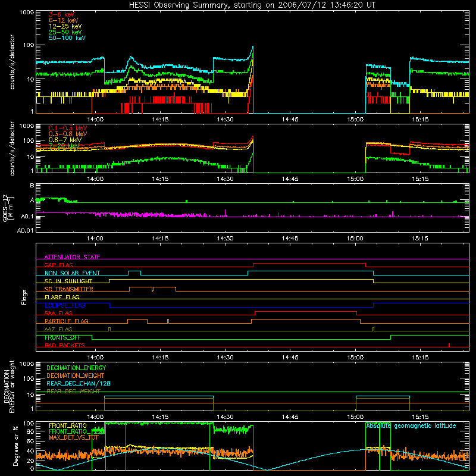476x476 pixels.
Task: Click the '0.8-7 MeV' legend label
Action: (x=65, y=140)
